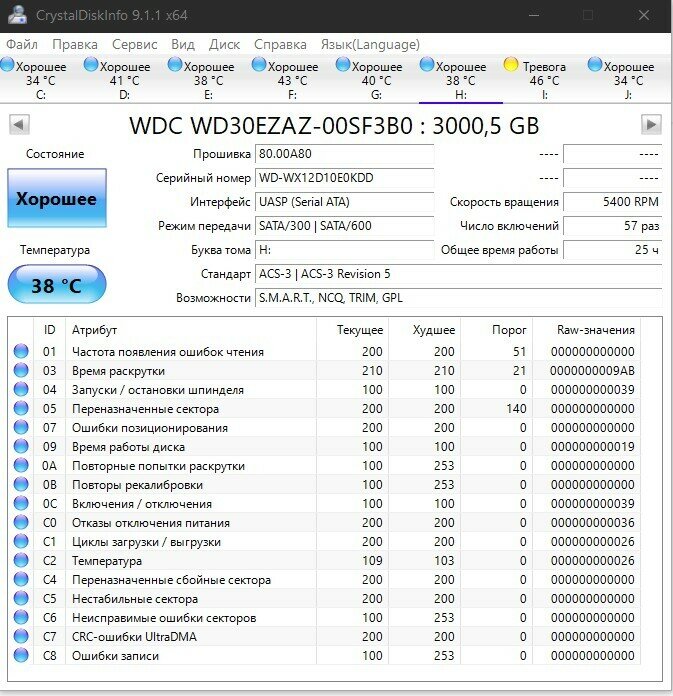Click status orb for attribute 05 reallocated sectors
Viewport: 673px width, 696px height.
pyautogui.click(x=21, y=408)
